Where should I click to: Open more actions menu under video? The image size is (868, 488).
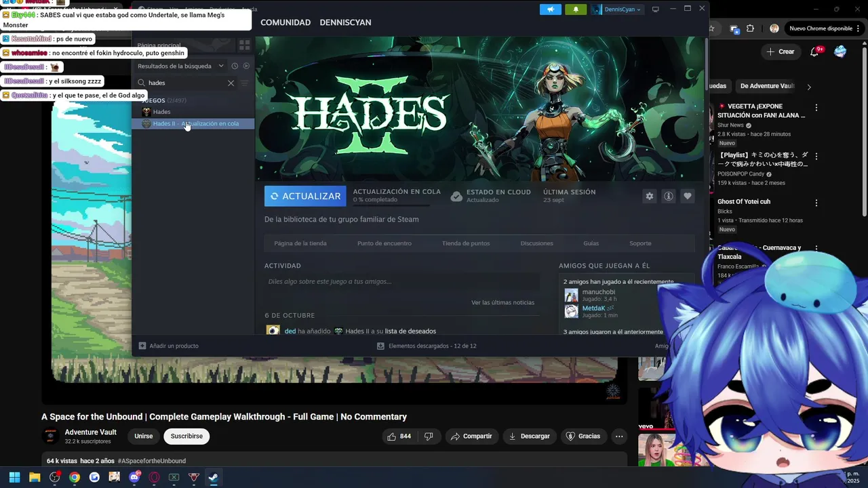point(619,436)
